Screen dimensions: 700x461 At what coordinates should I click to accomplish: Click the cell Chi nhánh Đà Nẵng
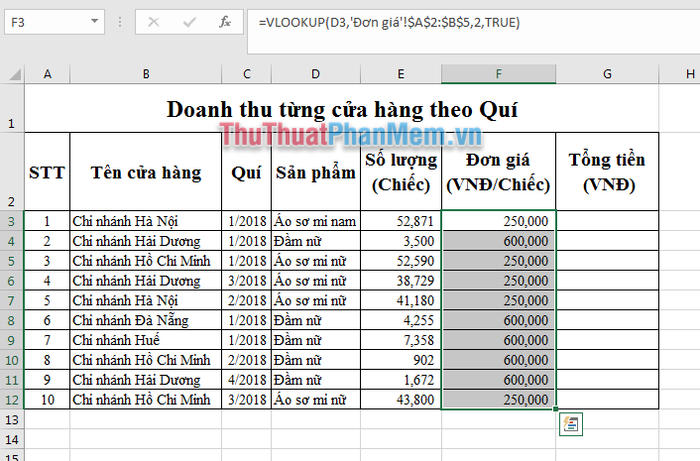click(x=146, y=320)
